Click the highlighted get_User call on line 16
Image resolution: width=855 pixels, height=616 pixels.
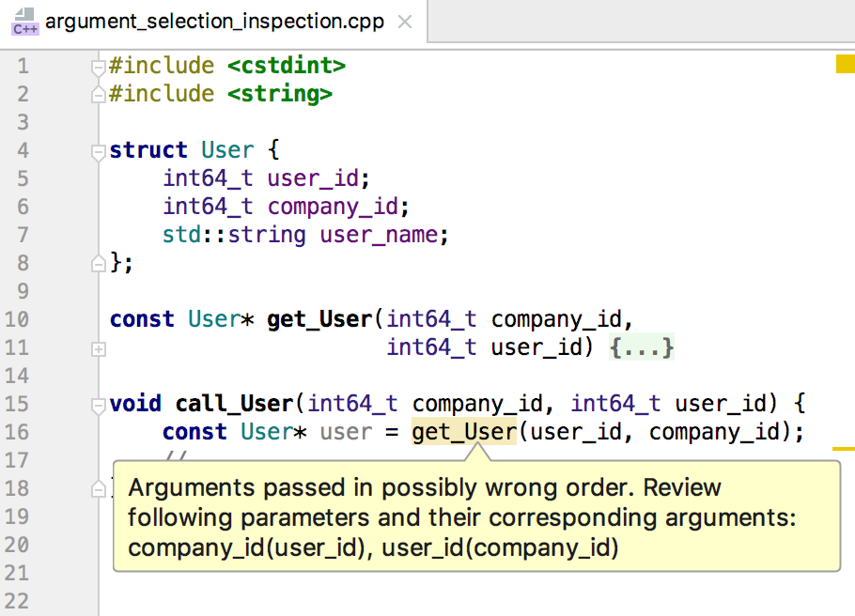point(464,432)
